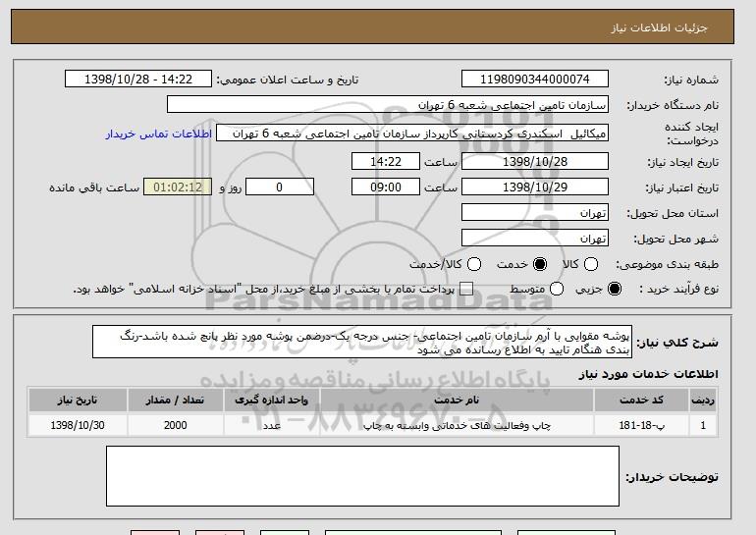Click the 14:22 creation time field
The height and width of the screenshot is (535, 756).
(386, 161)
